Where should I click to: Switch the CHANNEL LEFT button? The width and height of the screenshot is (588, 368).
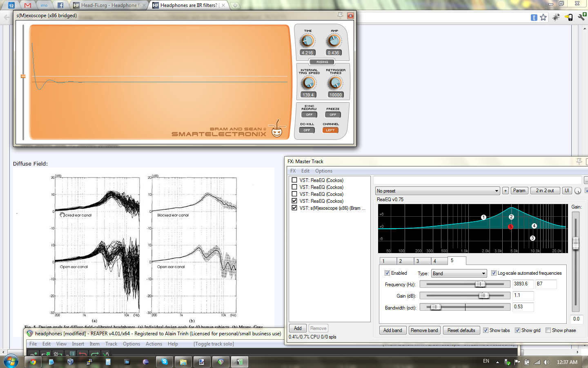point(330,130)
